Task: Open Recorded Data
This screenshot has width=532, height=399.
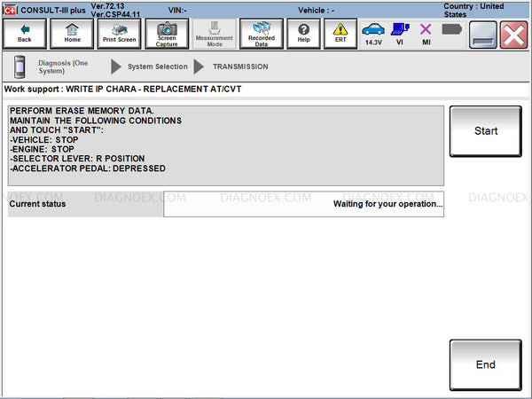Action: [x=262, y=33]
